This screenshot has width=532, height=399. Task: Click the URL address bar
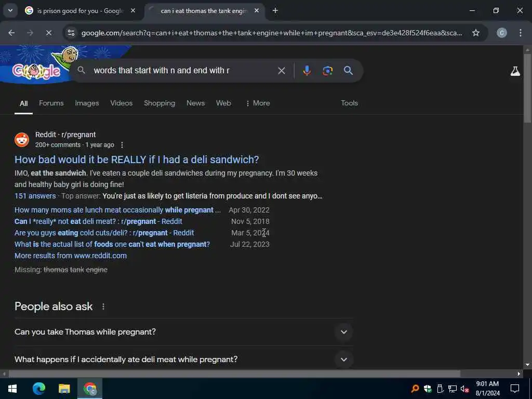(x=271, y=33)
